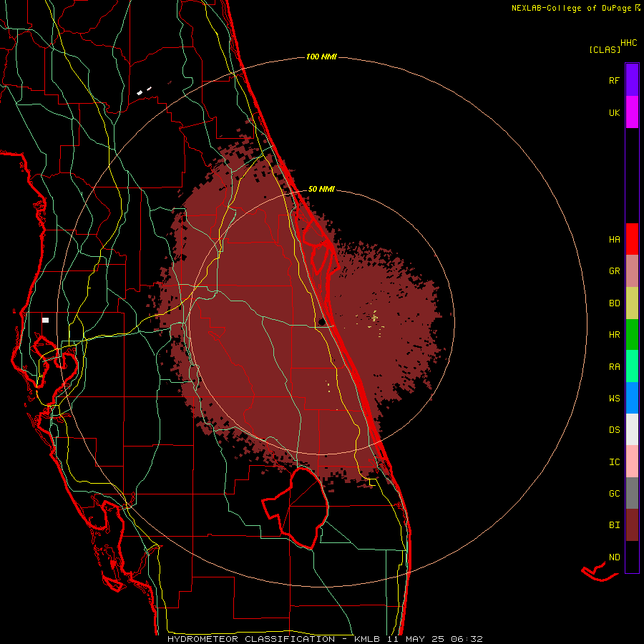Click the '50 NMI' range ring label
Screen dimensions: 644x644
coord(321,190)
